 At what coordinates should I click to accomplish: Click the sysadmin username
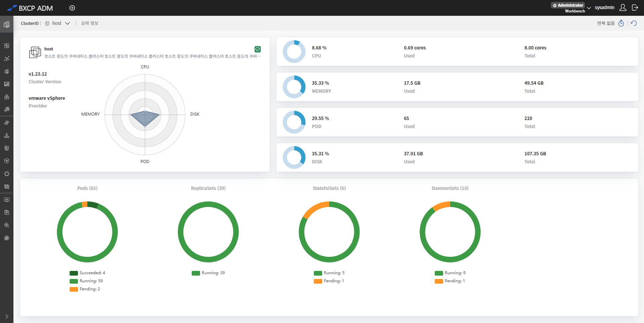pyautogui.click(x=604, y=7)
